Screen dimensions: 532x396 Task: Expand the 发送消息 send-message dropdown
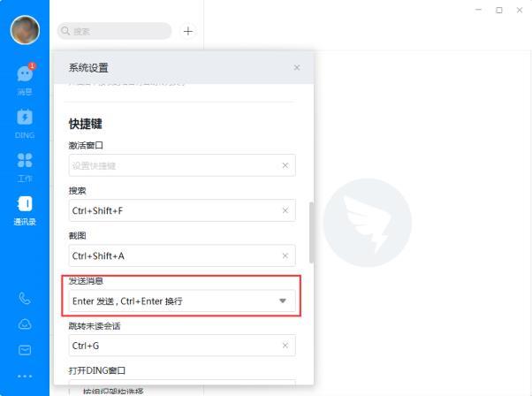point(182,301)
